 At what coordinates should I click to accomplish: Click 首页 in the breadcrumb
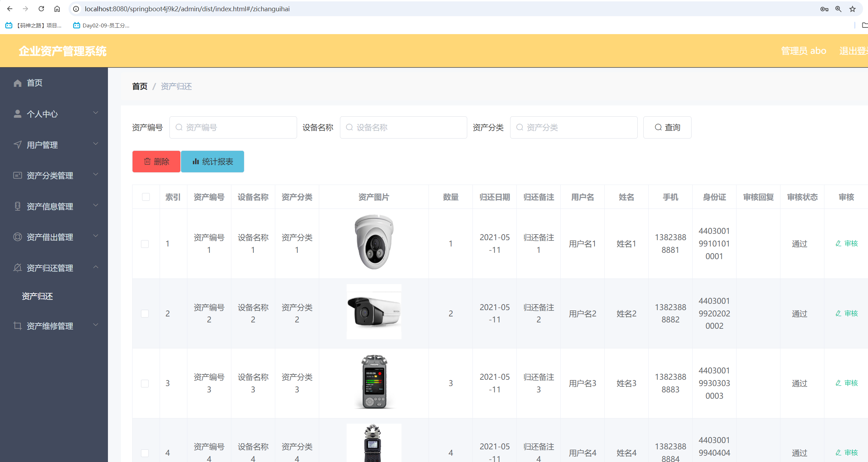point(139,86)
